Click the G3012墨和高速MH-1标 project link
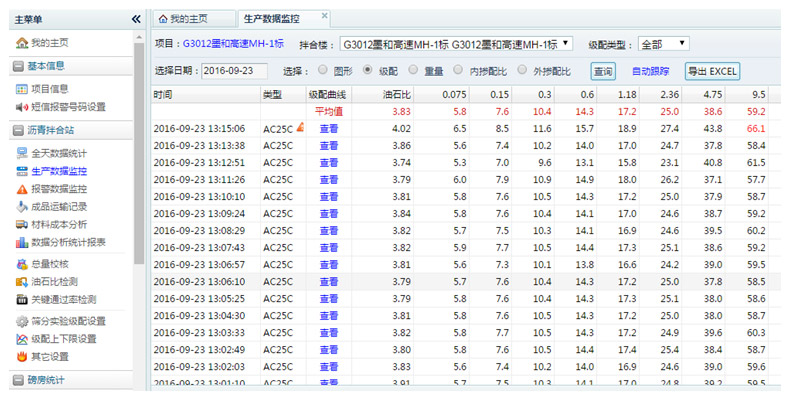 233,44
